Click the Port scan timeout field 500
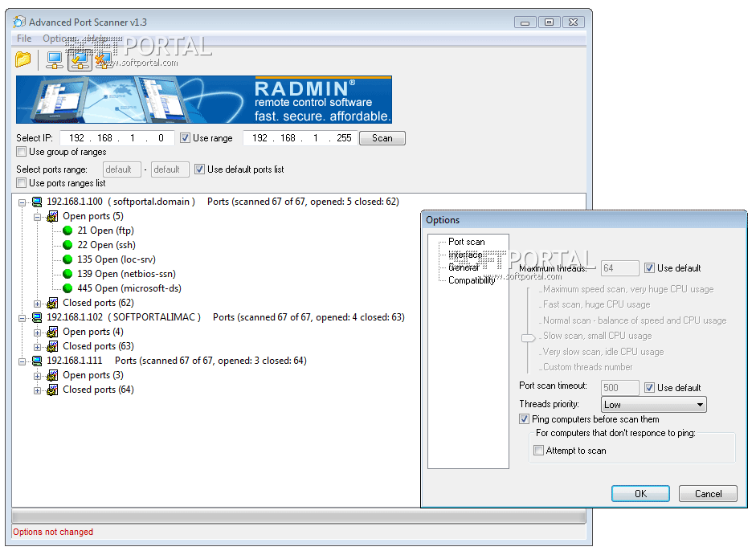 pos(620,388)
